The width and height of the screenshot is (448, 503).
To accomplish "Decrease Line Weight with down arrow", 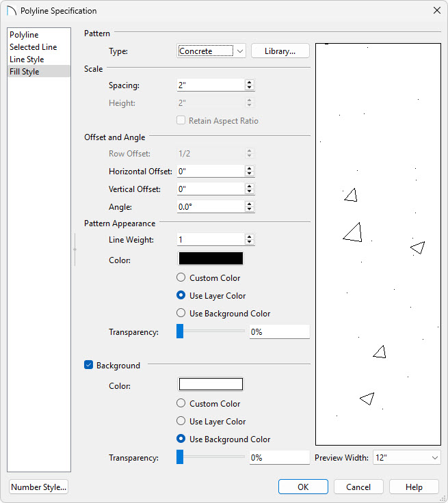I will tap(249, 243).
